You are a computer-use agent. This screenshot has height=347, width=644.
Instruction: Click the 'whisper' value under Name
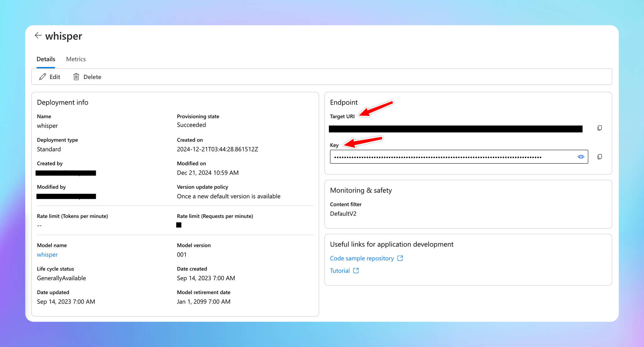(47, 126)
